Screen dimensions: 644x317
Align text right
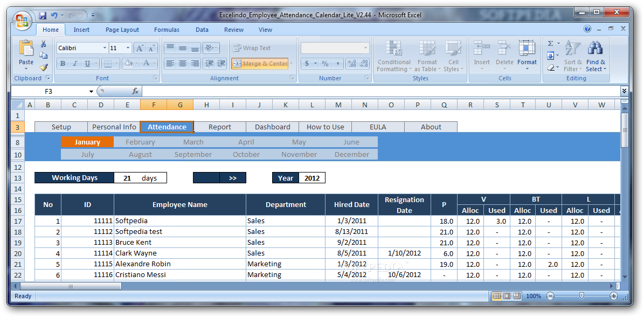tap(195, 63)
